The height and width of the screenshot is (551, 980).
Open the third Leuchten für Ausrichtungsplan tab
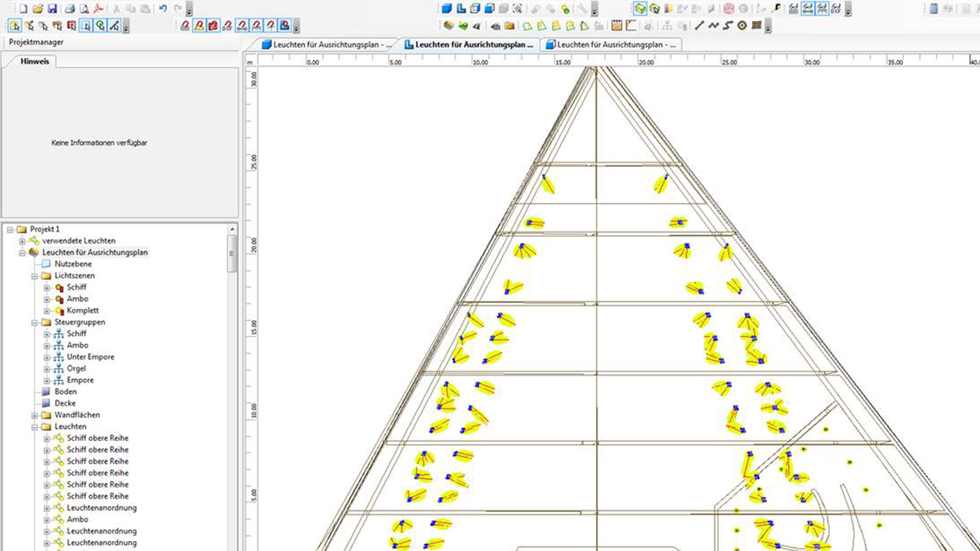[x=610, y=45]
